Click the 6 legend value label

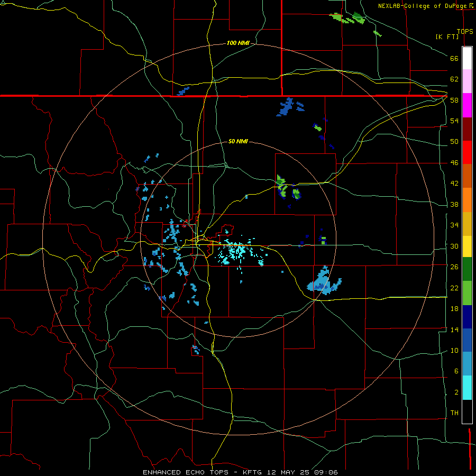(x=456, y=371)
